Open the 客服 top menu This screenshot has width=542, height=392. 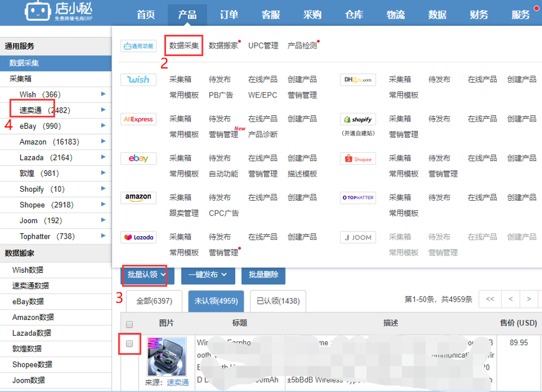[271, 15]
